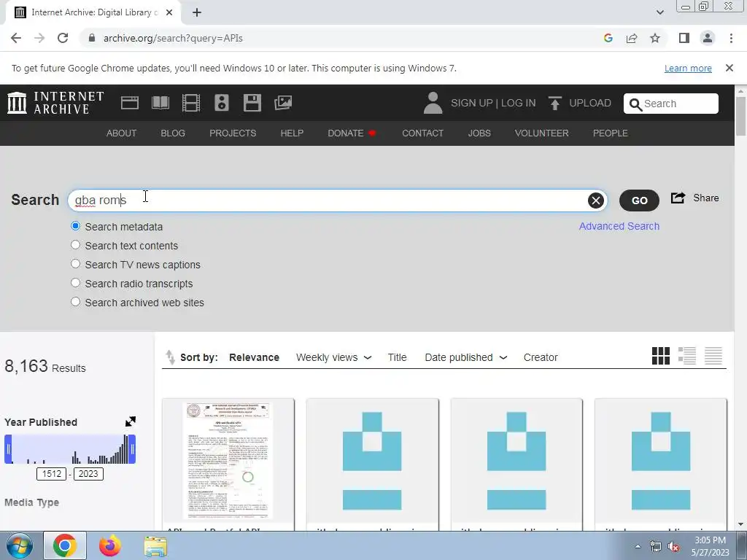Viewport: 747px width, 560px height.
Task: Click the Chrome share page icon
Action: pos(632,38)
